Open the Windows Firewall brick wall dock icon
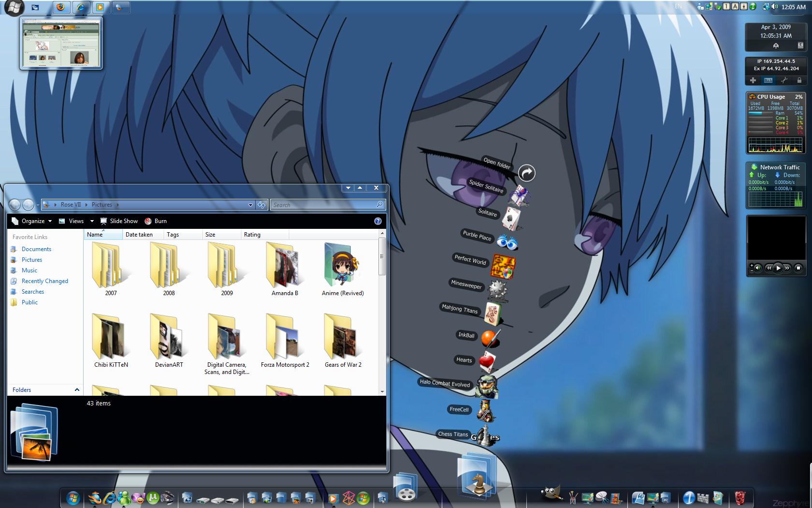This screenshot has width=812, height=508. pos(703,498)
